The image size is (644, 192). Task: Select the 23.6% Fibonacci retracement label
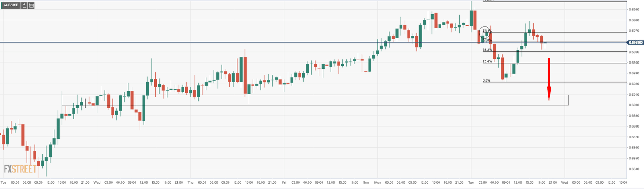[x=487, y=61]
